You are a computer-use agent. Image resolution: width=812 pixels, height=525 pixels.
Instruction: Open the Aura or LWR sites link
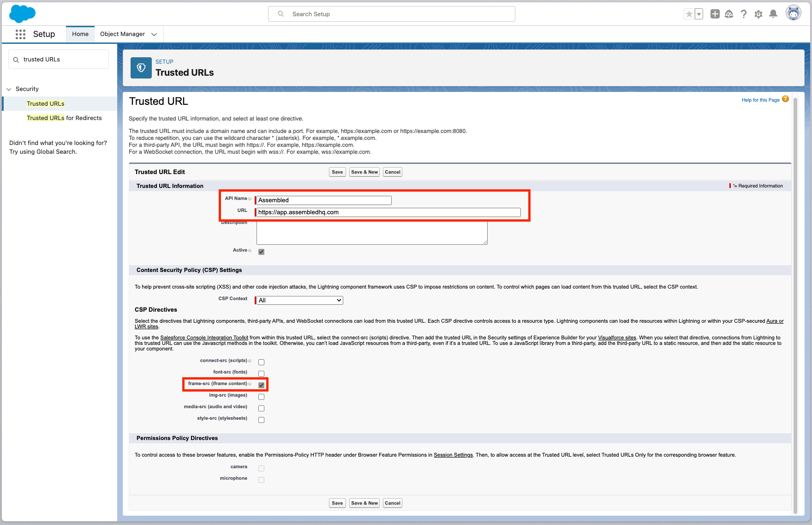tap(775, 321)
